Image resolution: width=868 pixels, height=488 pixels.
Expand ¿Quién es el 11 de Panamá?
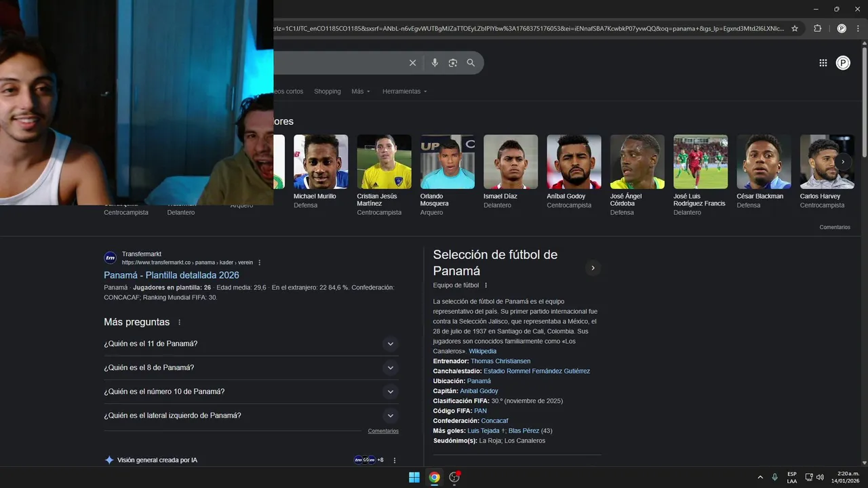251,344
